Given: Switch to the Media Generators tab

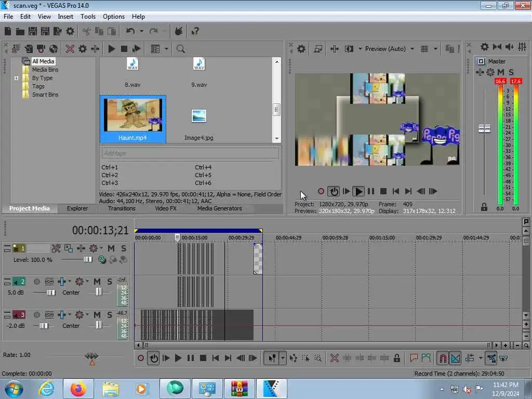Looking at the screenshot, I should coord(220,208).
